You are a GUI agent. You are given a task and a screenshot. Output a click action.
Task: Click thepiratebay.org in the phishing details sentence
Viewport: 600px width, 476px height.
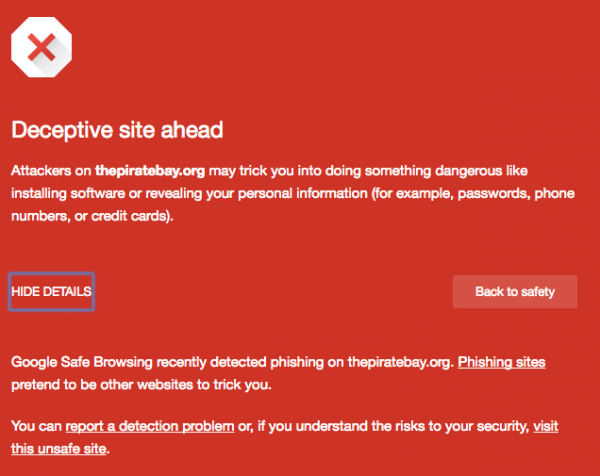pos(400,362)
